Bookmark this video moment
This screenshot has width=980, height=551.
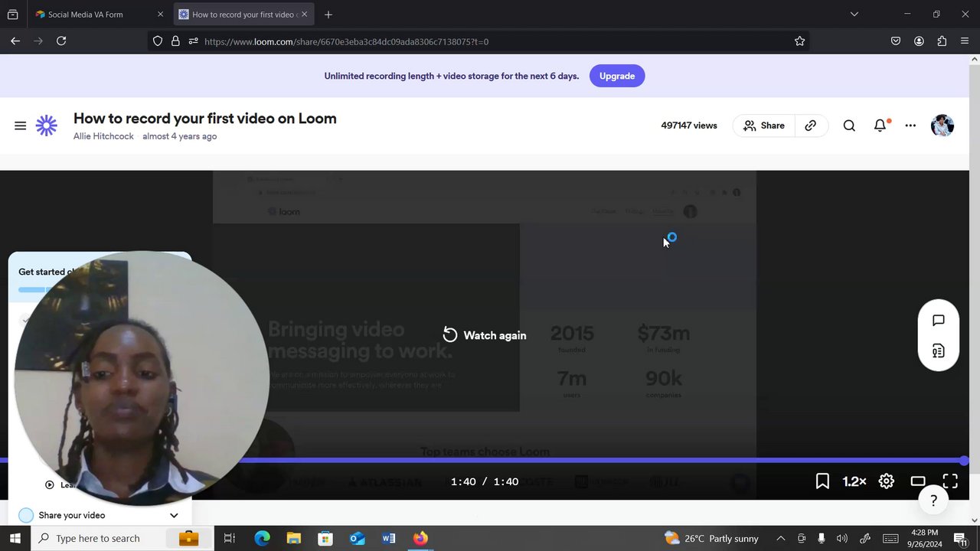coord(822,481)
